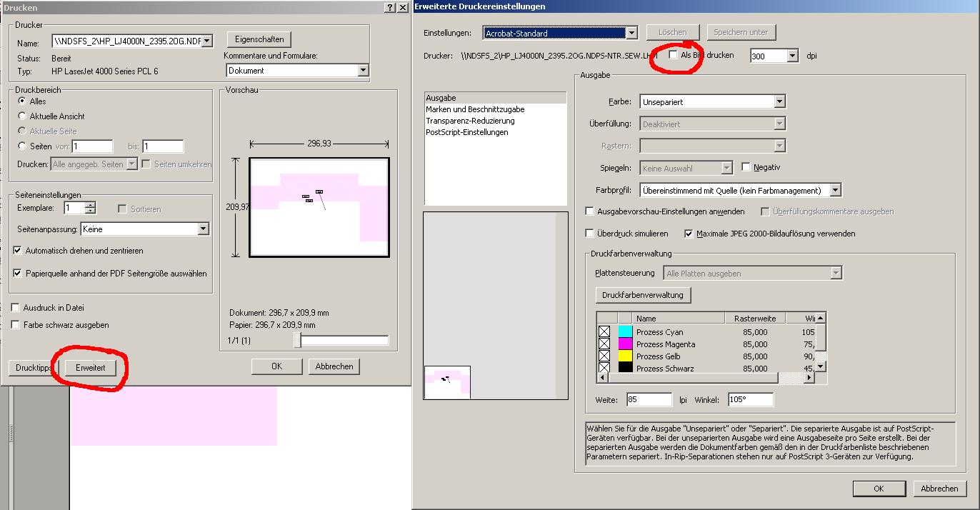
Task: Uncheck Maximale JPEG 2000-Bildauflösung verwenden
Action: (689, 234)
